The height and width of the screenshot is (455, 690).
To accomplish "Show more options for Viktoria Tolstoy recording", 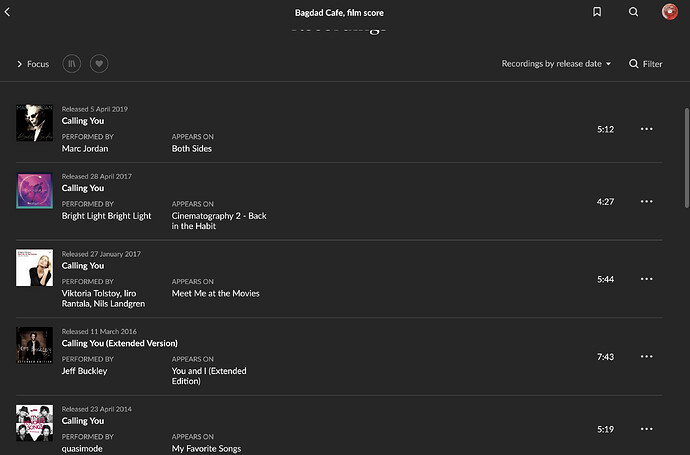I will pos(646,279).
